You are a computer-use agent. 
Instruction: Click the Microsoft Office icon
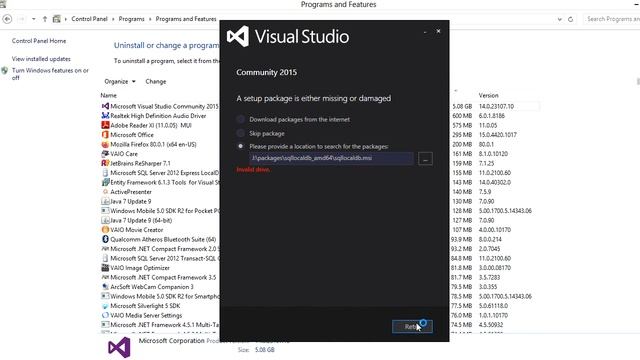coord(105,135)
